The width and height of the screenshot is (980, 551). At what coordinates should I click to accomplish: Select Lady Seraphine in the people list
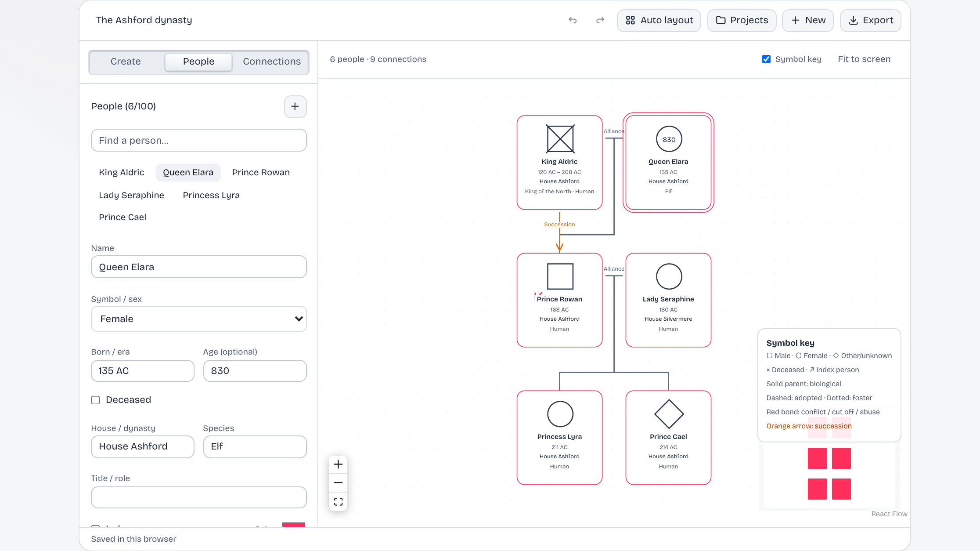click(x=131, y=195)
